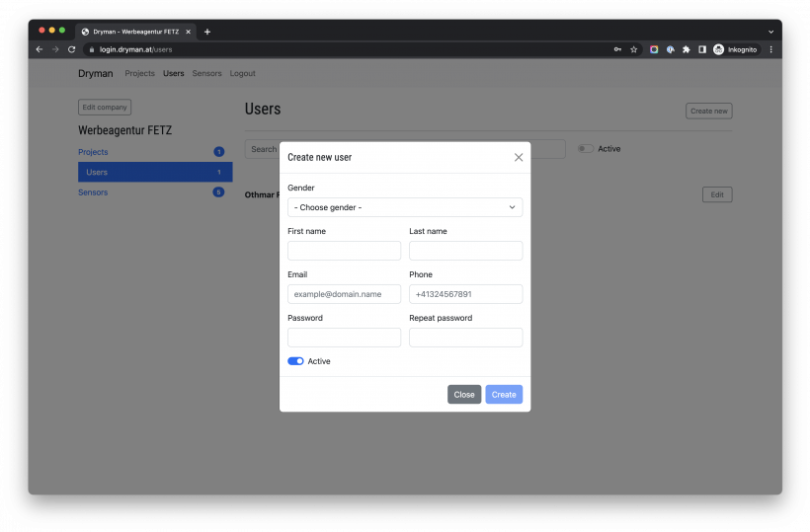The image size is (810, 532).
Task: Click the browser side panel icon
Action: pyautogui.click(x=702, y=49)
